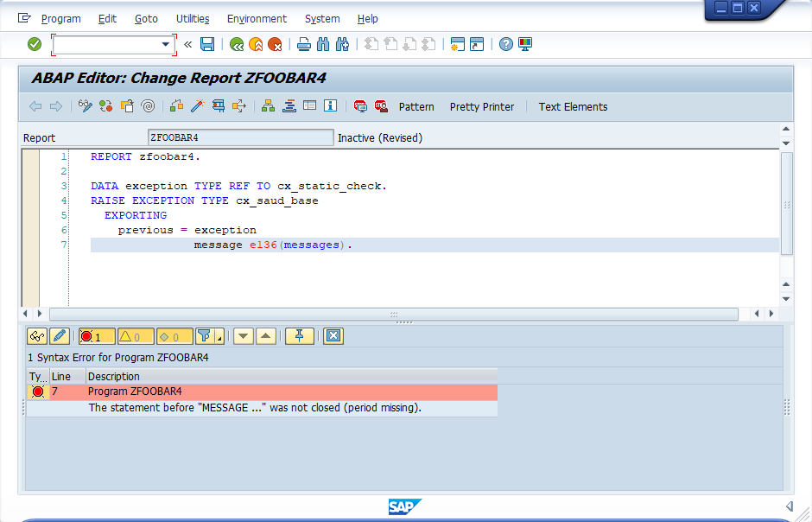Open the Customize Local Layout monitor icon

coord(525,45)
